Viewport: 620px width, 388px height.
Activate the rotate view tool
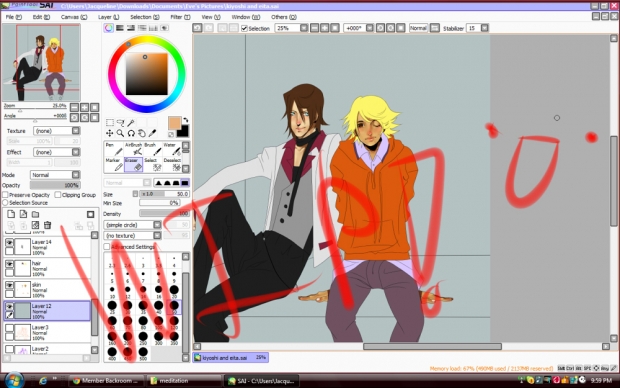[x=131, y=133]
